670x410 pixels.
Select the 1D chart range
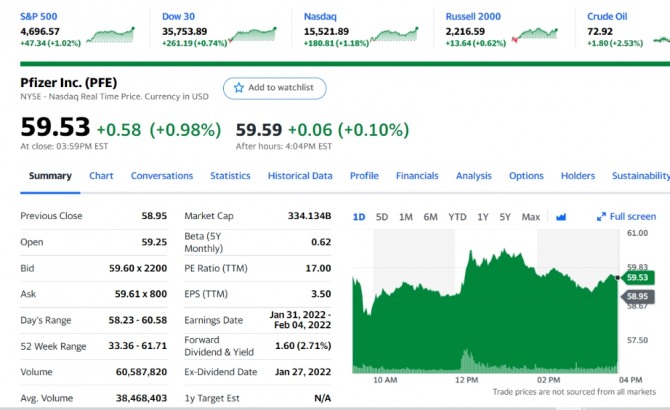[x=360, y=216]
